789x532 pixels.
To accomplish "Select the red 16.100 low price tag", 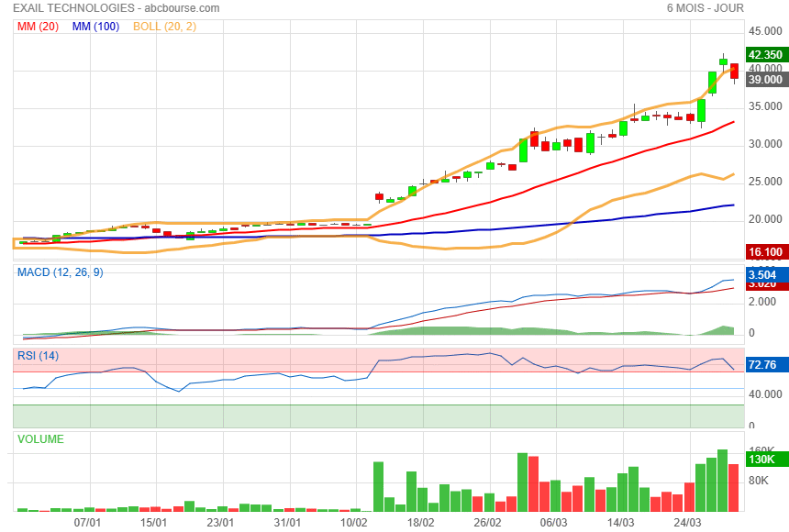I will [765, 252].
